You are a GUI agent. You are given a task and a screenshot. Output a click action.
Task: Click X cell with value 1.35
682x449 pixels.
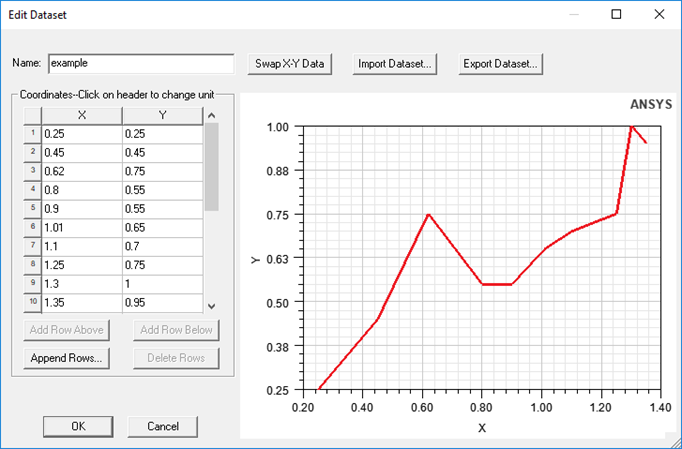point(82,302)
